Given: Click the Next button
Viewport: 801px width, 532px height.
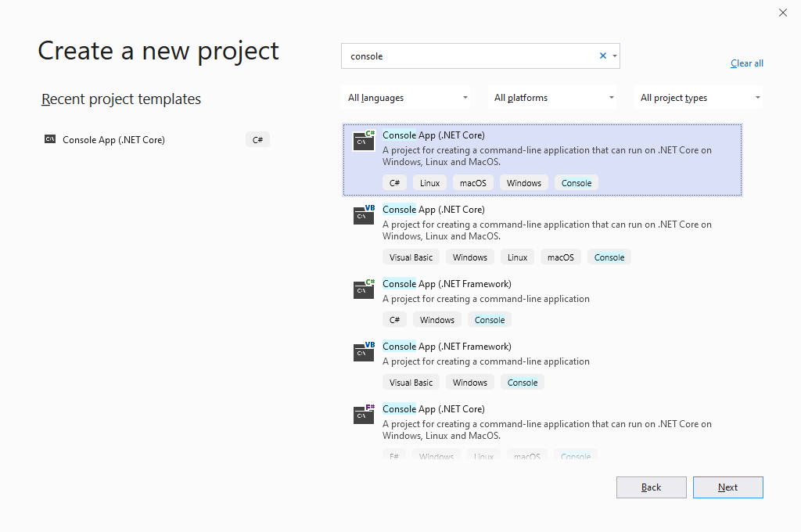Looking at the screenshot, I should pyautogui.click(x=728, y=487).
